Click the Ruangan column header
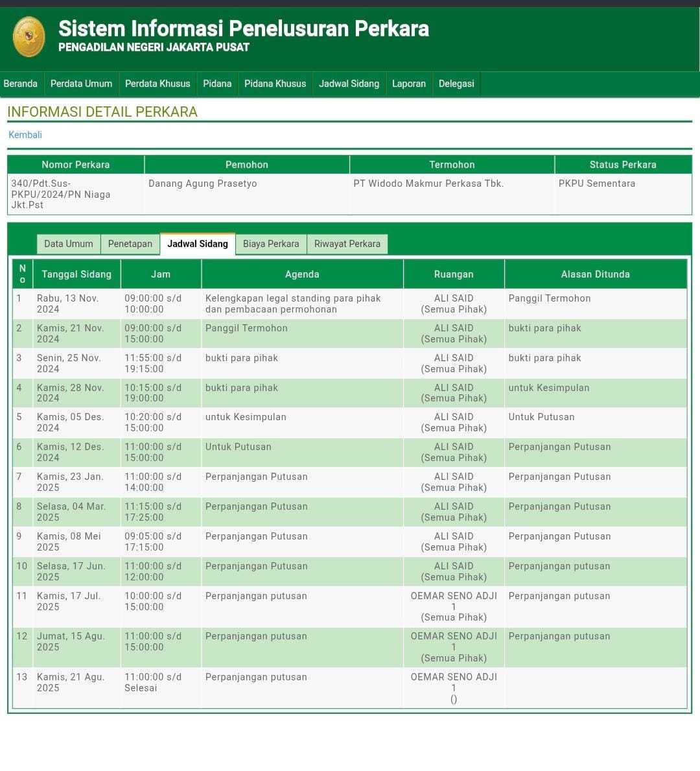Screen dimensions: 700x771 pos(454,274)
